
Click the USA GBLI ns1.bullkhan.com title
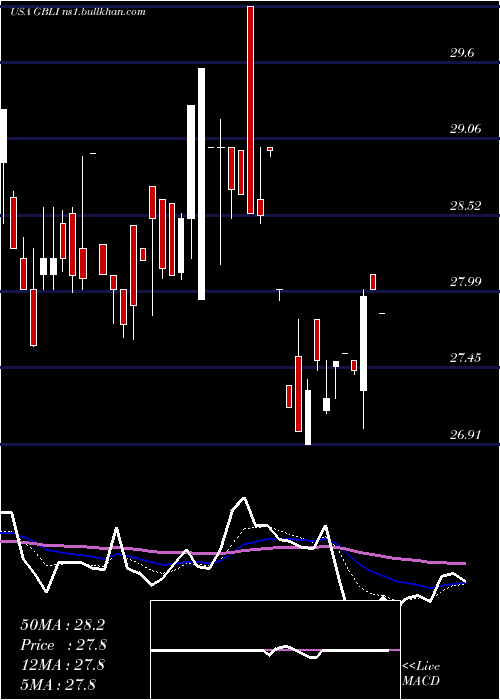coord(78,12)
